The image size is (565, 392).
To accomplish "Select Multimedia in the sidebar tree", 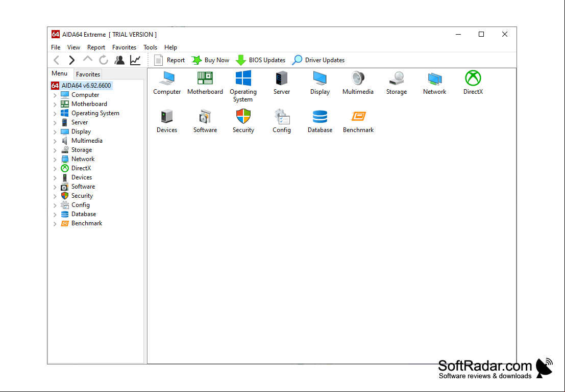I will (82, 141).
